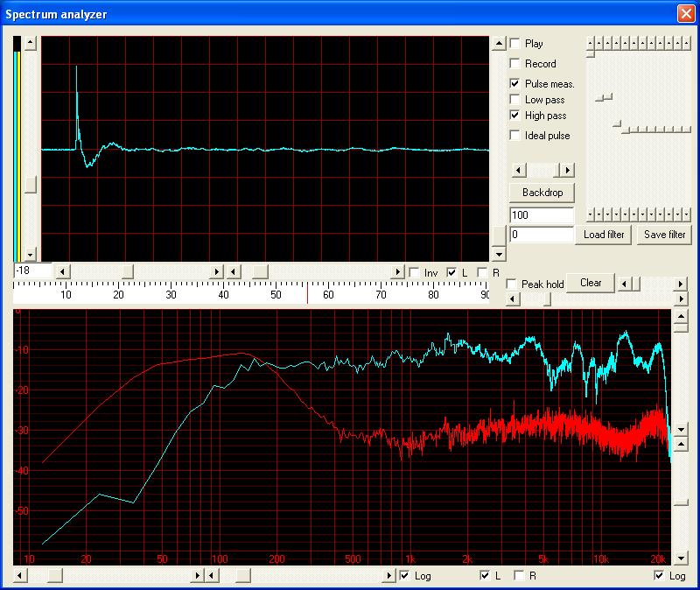Uncheck the spectrum L checkbox at the bottom
The height and width of the screenshot is (590, 700).
(x=485, y=575)
